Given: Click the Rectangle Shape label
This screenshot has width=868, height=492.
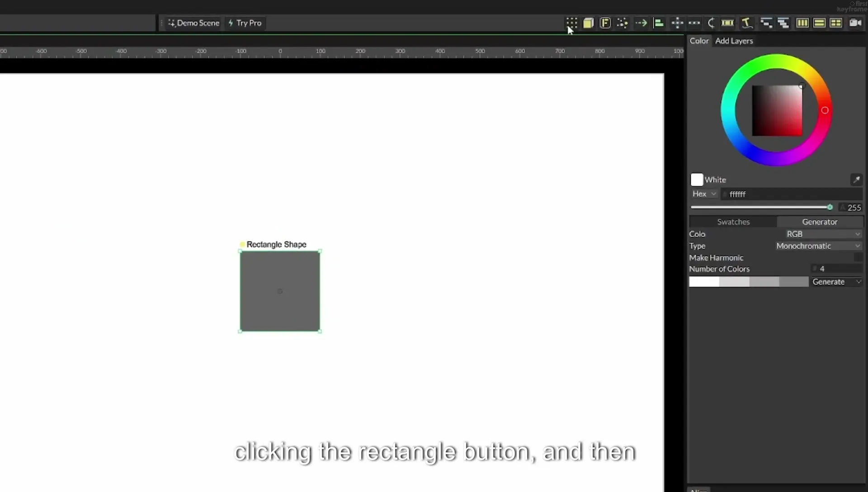Looking at the screenshot, I should point(276,244).
